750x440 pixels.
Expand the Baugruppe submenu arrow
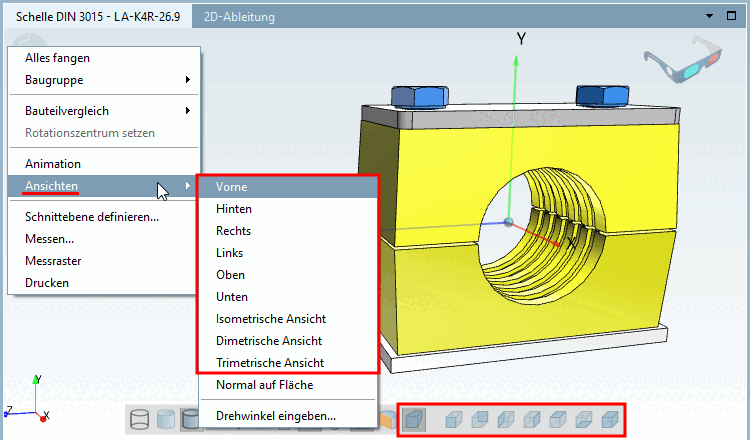click(x=188, y=79)
